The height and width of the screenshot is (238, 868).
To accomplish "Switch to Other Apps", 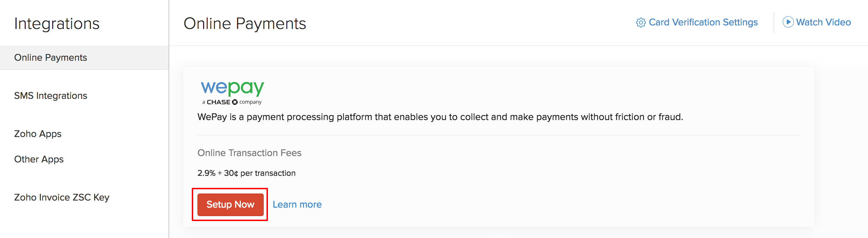I will [x=39, y=159].
